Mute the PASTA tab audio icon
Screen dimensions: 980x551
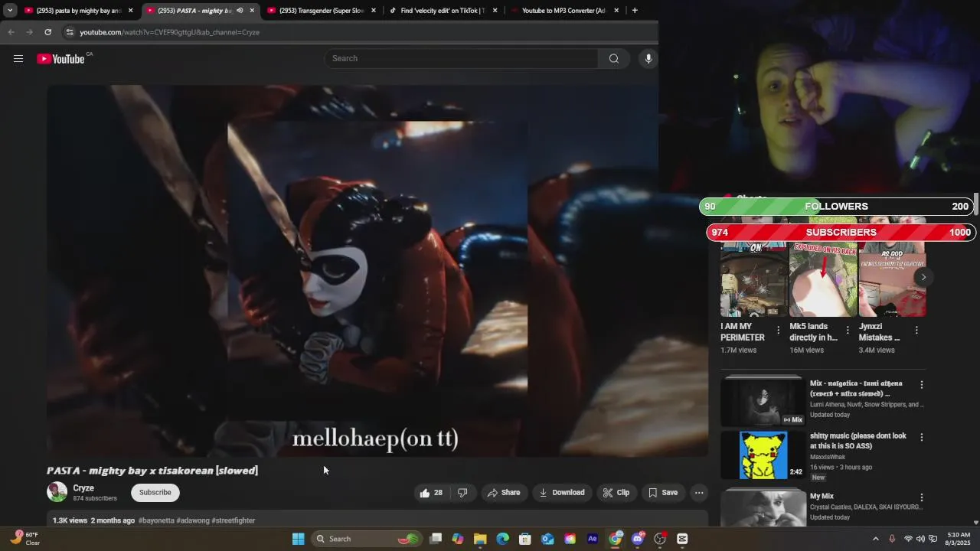[x=240, y=11]
